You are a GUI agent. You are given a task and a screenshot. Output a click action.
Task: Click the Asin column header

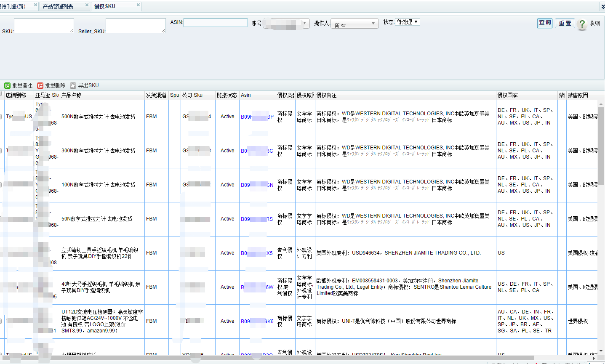point(258,95)
